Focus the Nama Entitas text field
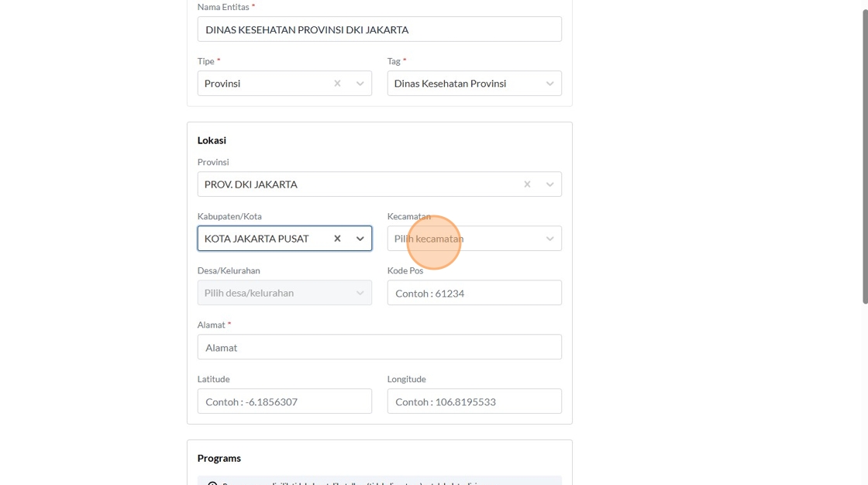868x485 pixels. [379, 29]
